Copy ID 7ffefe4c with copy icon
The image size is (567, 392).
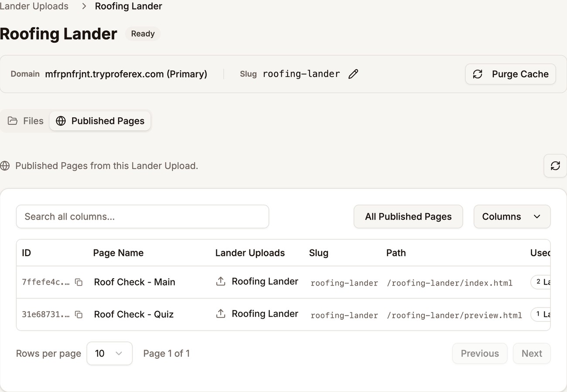[79, 282]
